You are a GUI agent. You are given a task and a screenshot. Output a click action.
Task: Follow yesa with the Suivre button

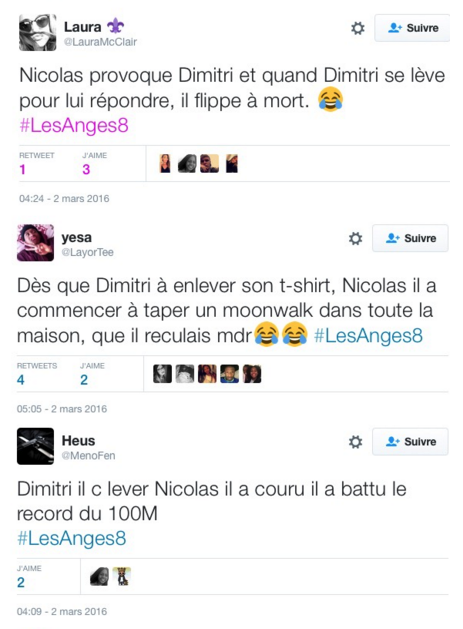410,238
